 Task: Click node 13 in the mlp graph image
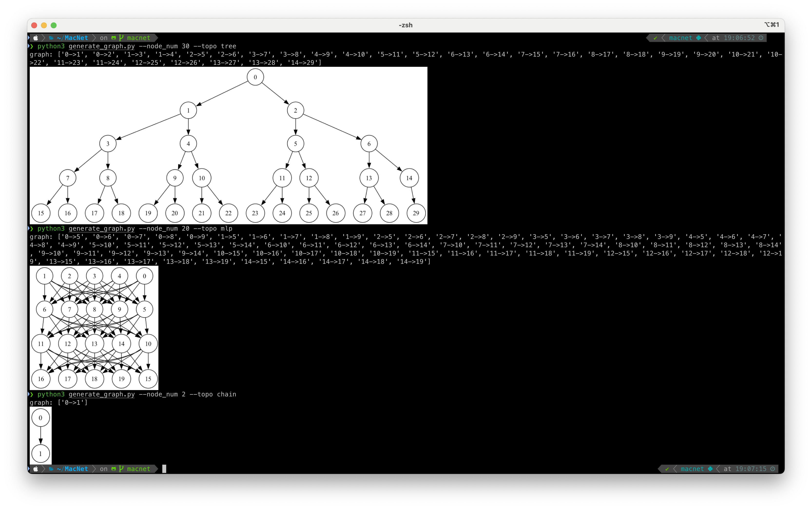click(x=94, y=344)
